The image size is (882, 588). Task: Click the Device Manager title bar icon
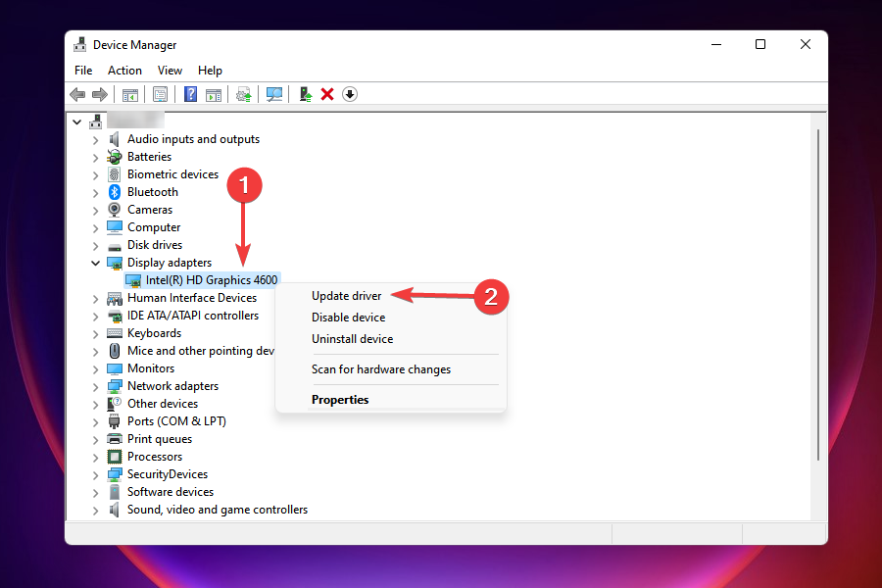pyautogui.click(x=80, y=44)
